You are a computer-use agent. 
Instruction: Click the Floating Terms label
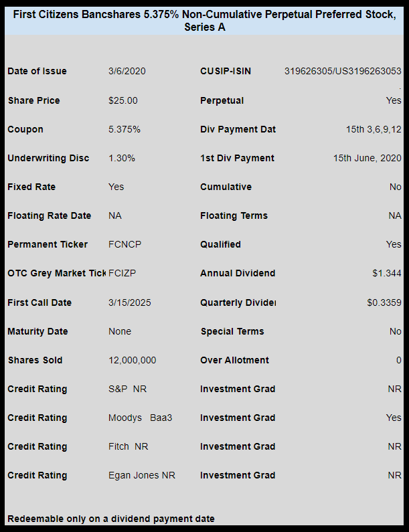click(x=234, y=215)
